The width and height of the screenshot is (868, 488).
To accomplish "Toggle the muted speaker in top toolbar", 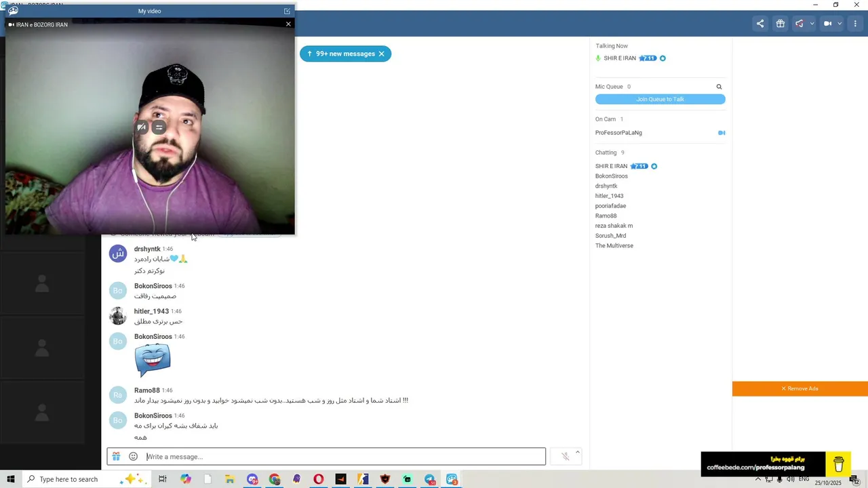I will pyautogui.click(x=800, y=24).
